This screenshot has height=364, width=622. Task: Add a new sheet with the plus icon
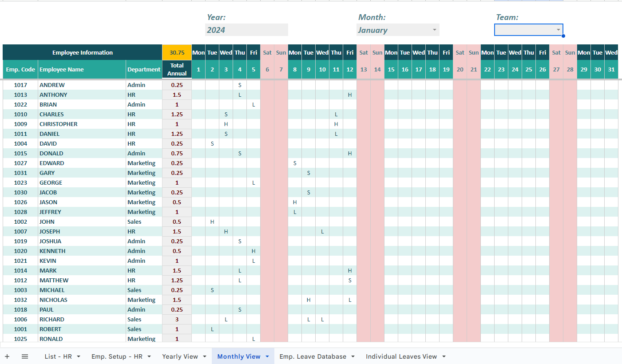point(7,356)
